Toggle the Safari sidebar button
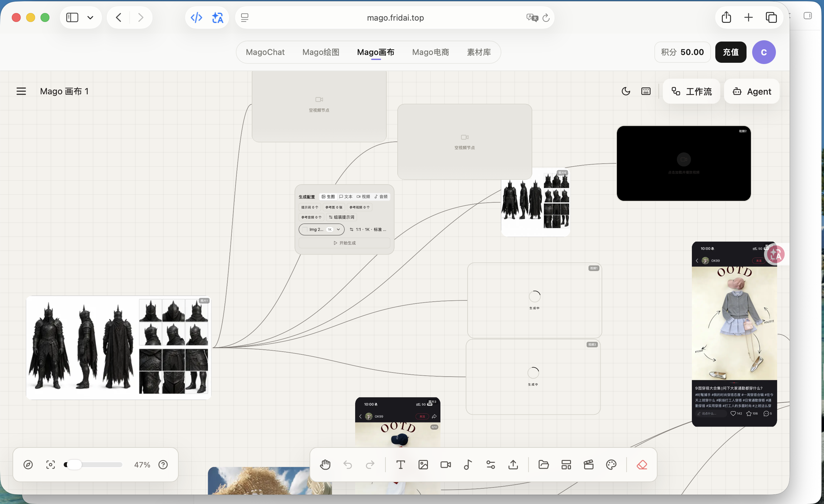 [72, 17]
